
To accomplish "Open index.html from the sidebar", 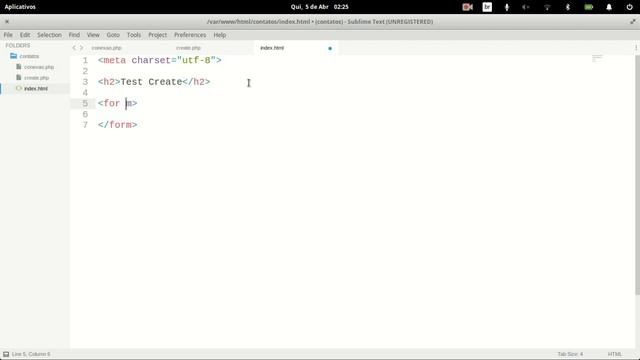I will pyautogui.click(x=36, y=89).
